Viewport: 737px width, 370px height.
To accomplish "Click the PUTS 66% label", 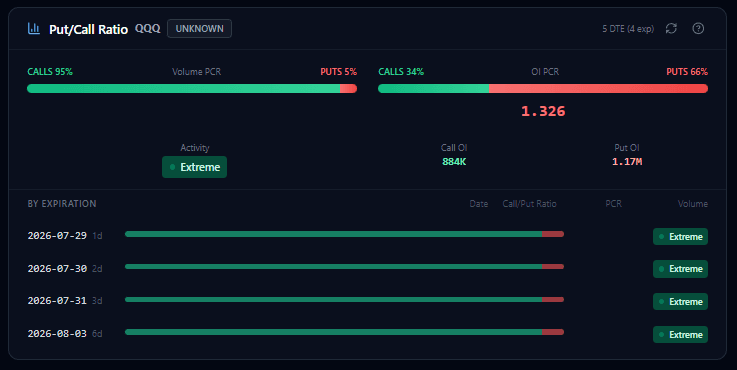I will 687,71.
